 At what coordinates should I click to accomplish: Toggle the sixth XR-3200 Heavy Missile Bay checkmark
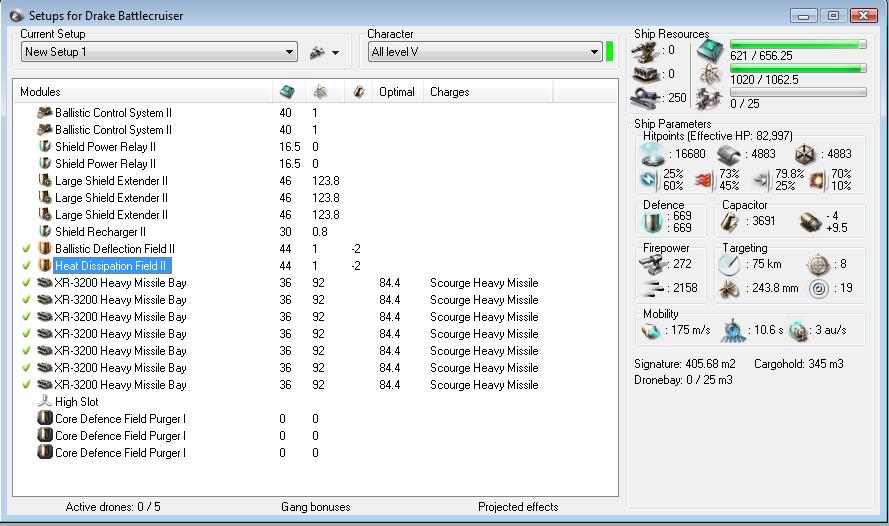pos(26,368)
